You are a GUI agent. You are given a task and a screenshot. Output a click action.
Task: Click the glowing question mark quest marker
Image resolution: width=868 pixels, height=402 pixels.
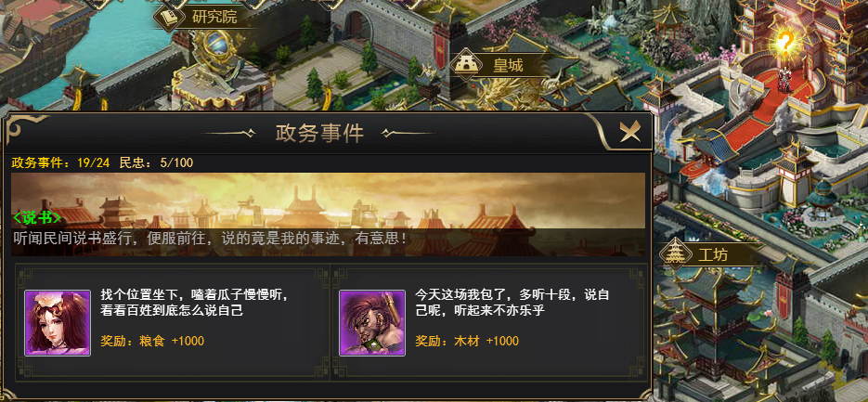pos(784,42)
